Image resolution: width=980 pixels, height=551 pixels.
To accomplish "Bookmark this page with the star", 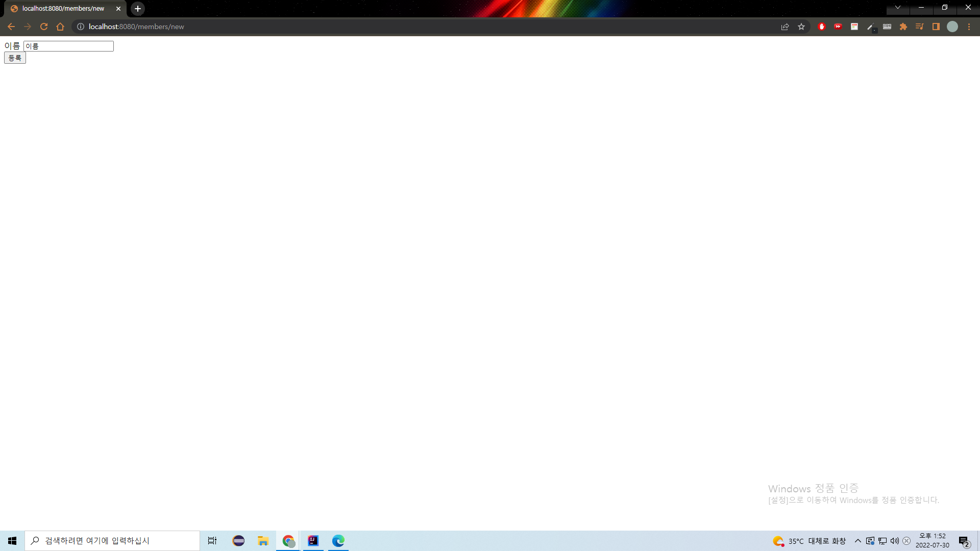I will point(801,27).
